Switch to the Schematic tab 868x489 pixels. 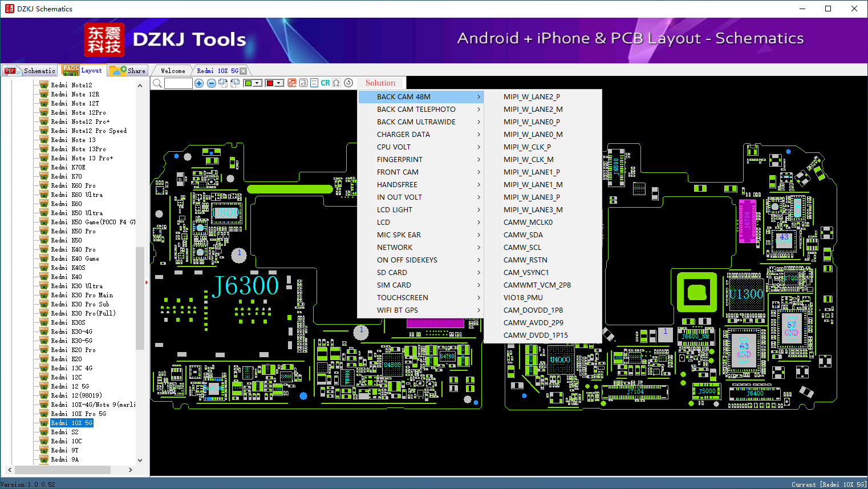(x=30, y=71)
